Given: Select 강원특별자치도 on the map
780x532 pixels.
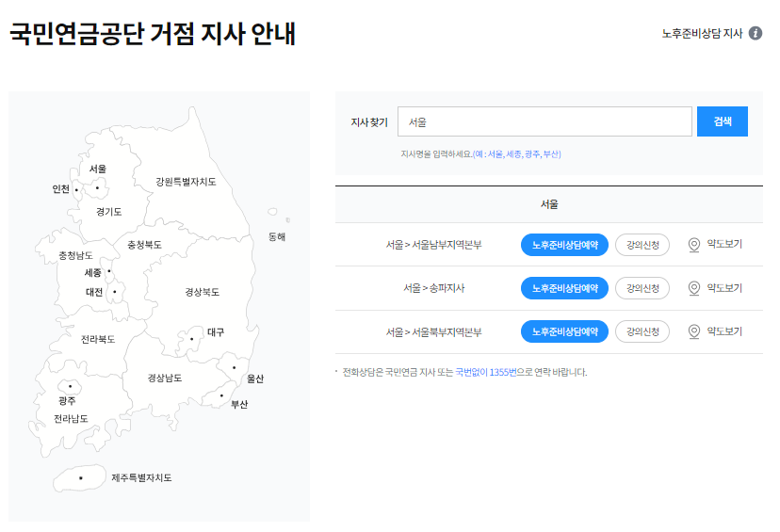Looking at the screenshot, I should click(186, 182).
